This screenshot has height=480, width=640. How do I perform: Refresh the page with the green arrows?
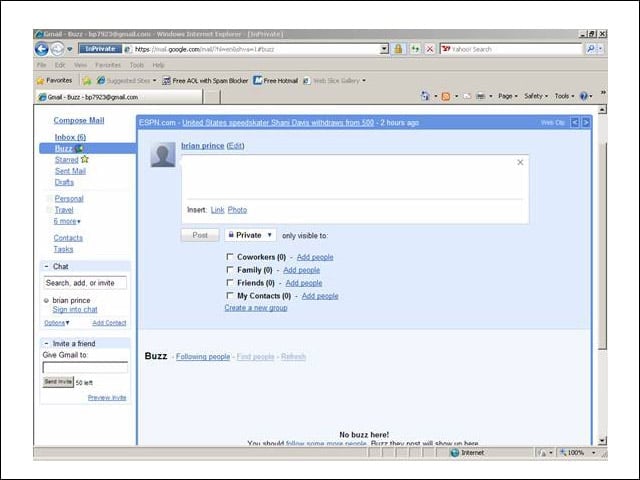pyautogui.click(x=415, y=49)
